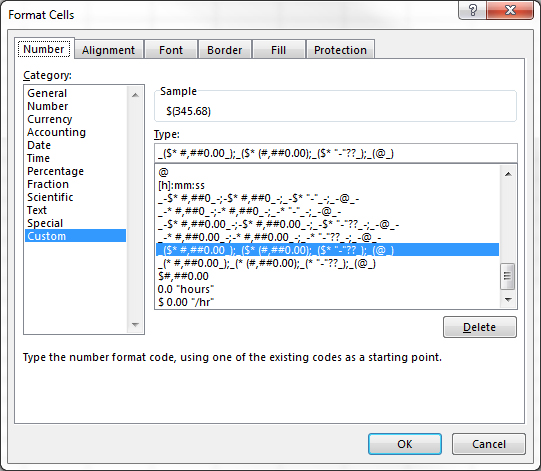The width and height of the screenshot is (541, 471).
Task: Click category list scroll up arrow
Action: point(135,95)
